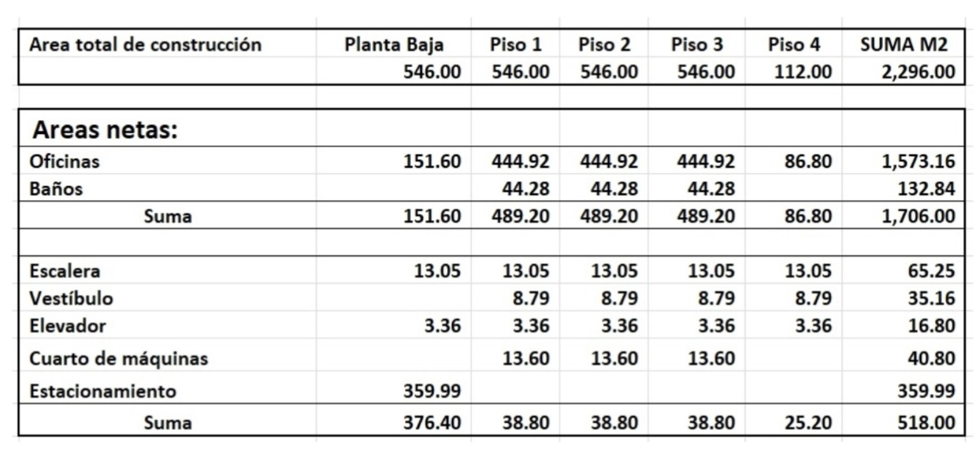Click the Planta Baja column header cell

click(393, 44)
